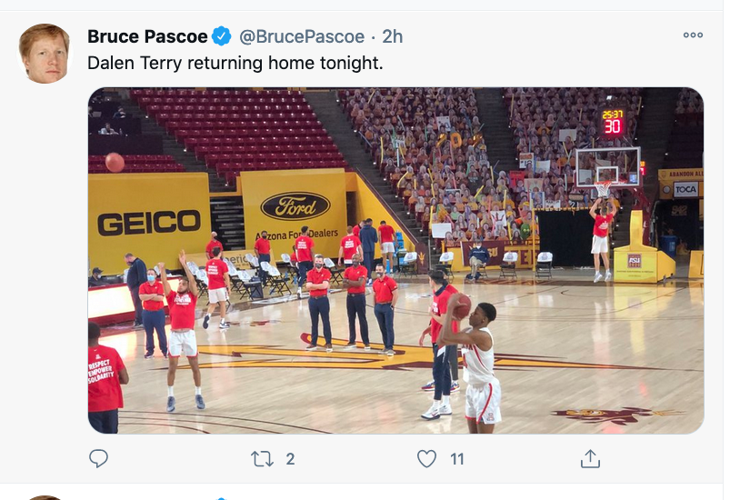Screen dimensions: 740x500
Task: Click the GEICO banner in the photo
Action: point(148,222)
